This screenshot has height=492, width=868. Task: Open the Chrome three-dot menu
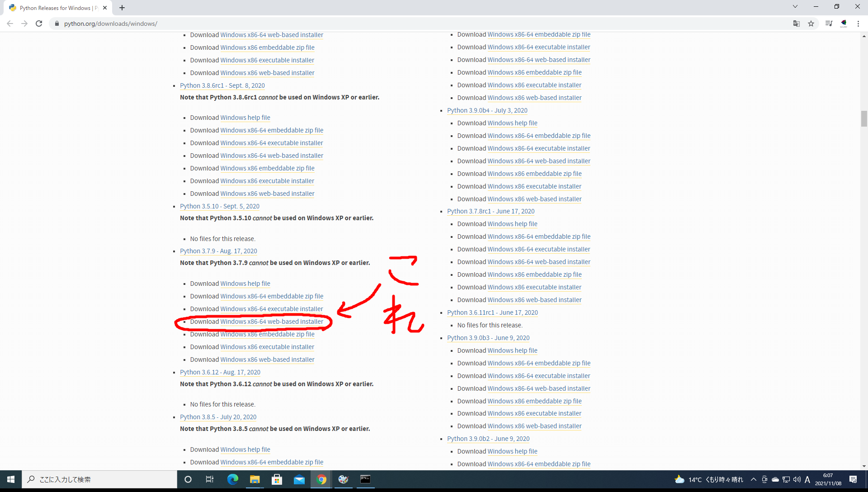click(858, 24)
